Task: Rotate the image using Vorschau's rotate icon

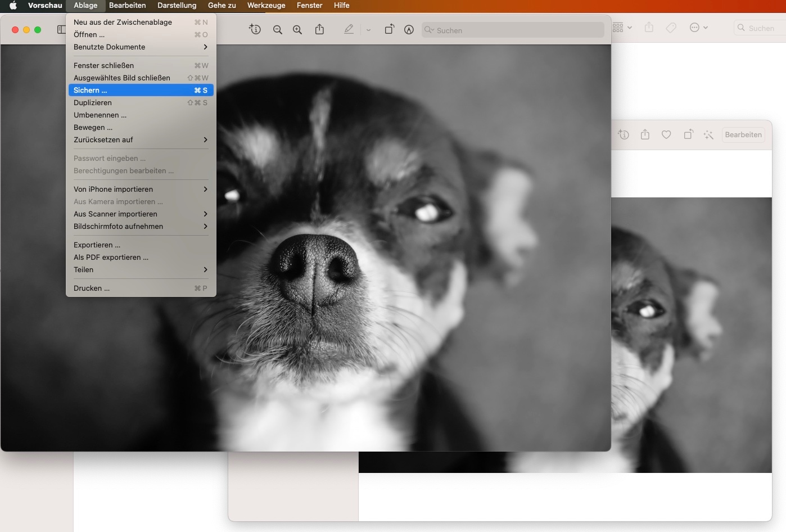Action: [x=389, y=29]
